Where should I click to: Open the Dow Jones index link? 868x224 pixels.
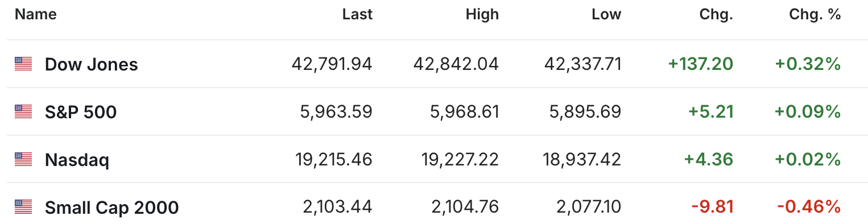pyautogui.click(x=92, y=64)
